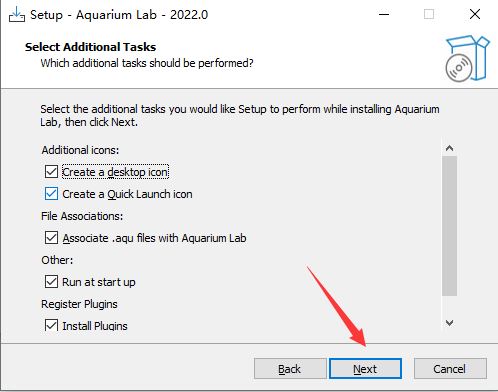
Task: Click the scrollbar up arrow in task list
Action: [449, 148]
